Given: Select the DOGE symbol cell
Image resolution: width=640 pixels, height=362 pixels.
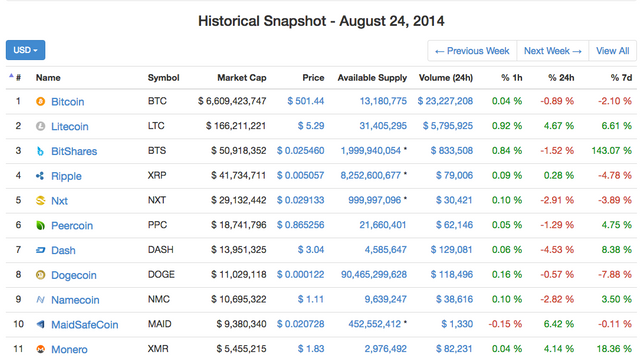Looking at the screenshot, I should tap(161, 275).
